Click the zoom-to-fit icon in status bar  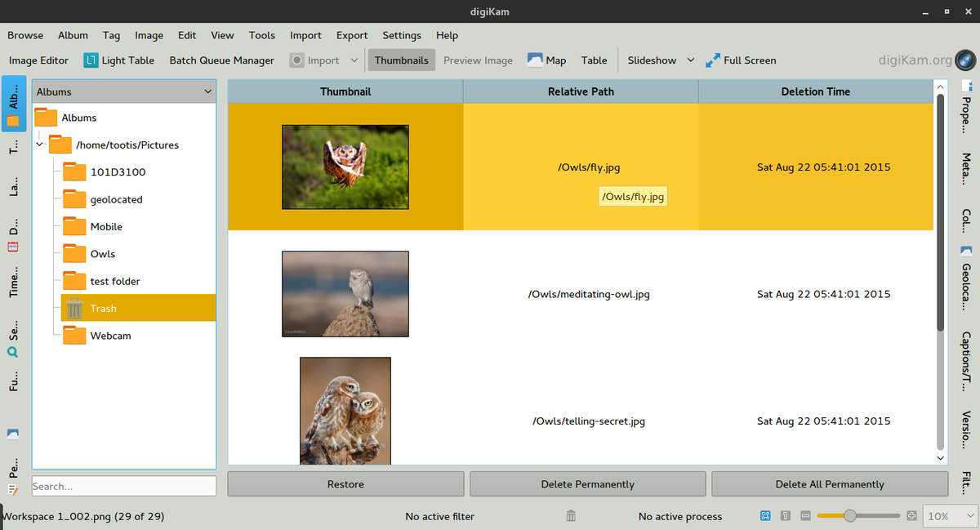pyautogui.click(x=765, y=516)
